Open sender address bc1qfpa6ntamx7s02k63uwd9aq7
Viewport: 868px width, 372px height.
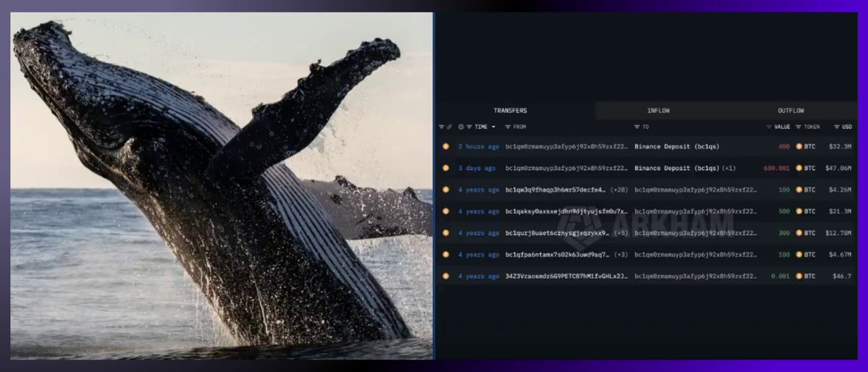557,255
